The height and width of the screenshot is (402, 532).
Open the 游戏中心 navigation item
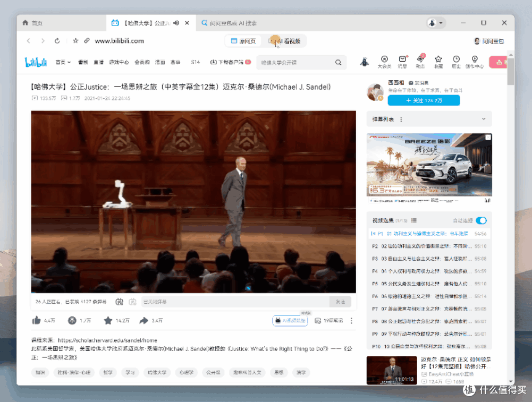click(x=119, y=62)
